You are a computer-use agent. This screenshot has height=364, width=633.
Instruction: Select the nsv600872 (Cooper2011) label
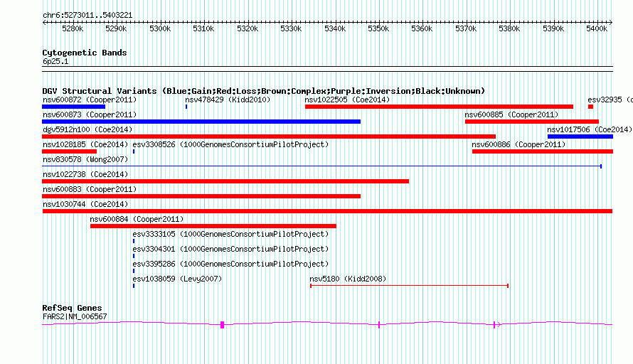click(x=90, y=100)
